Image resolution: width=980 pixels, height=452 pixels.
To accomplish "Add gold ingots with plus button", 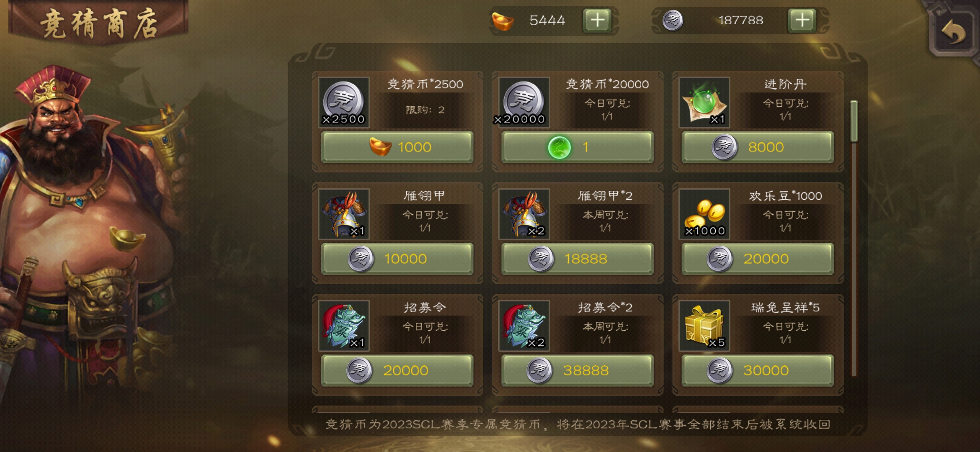I will coord(598,21).
